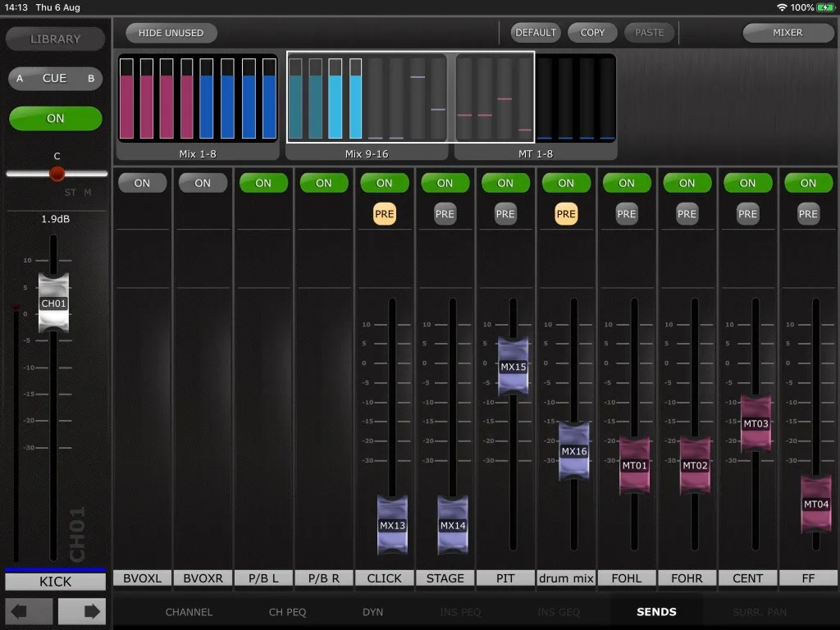Open the CH PEQ tab

287,612
